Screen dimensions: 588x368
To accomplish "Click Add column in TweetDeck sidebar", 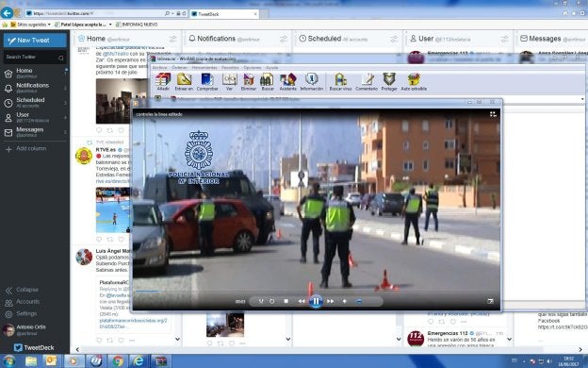I will (x=25, y=149).
